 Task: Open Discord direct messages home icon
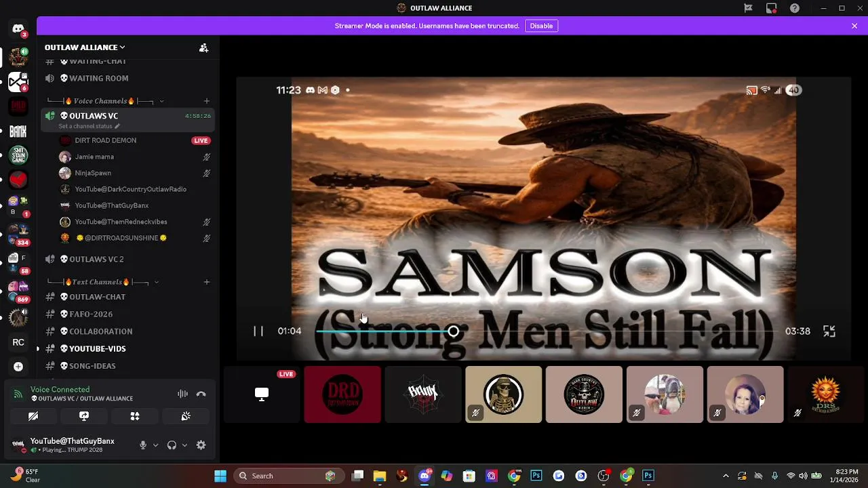(x=18, y=29)
